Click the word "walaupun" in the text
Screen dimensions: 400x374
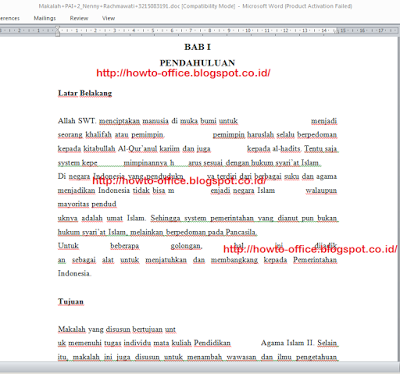pyautogui.click(x=321, y=190)
